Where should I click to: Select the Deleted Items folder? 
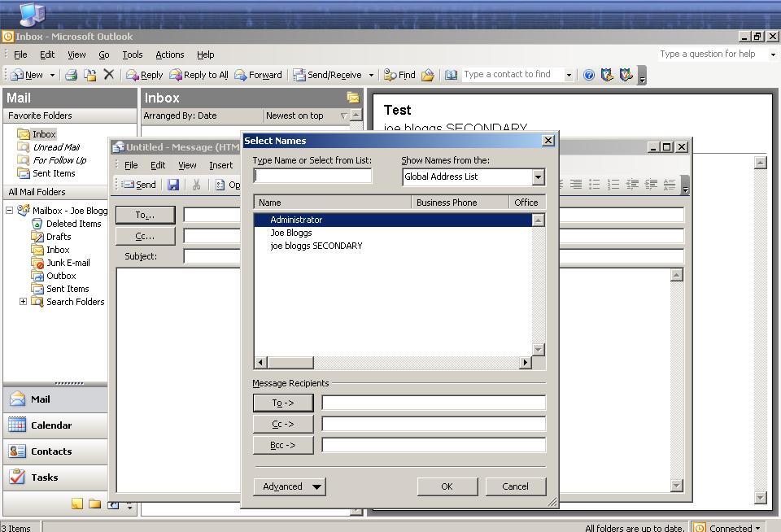[74, 224]
